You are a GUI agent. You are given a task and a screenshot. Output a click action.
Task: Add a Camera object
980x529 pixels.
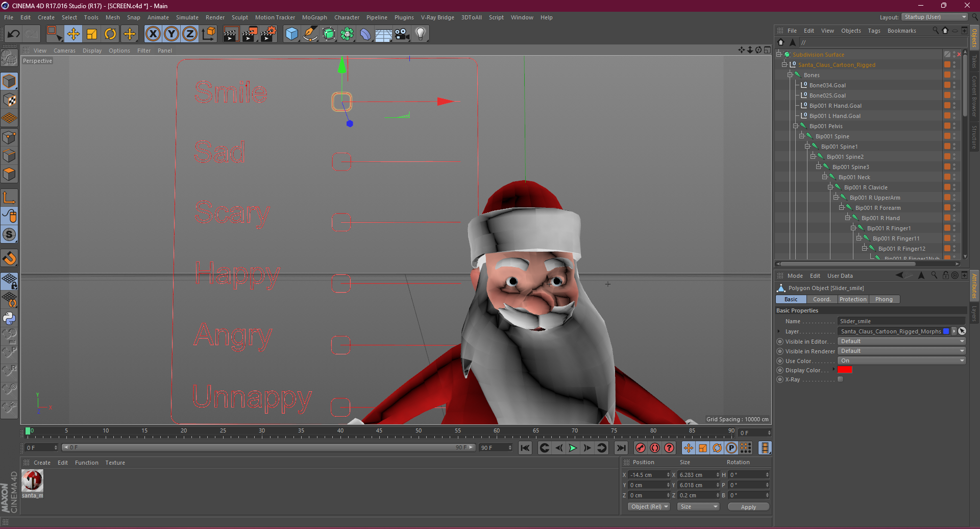[x=402, y=34]
